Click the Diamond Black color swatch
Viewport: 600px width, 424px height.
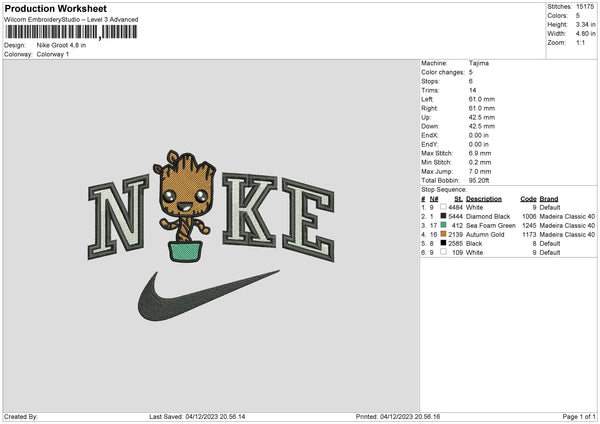443,216
